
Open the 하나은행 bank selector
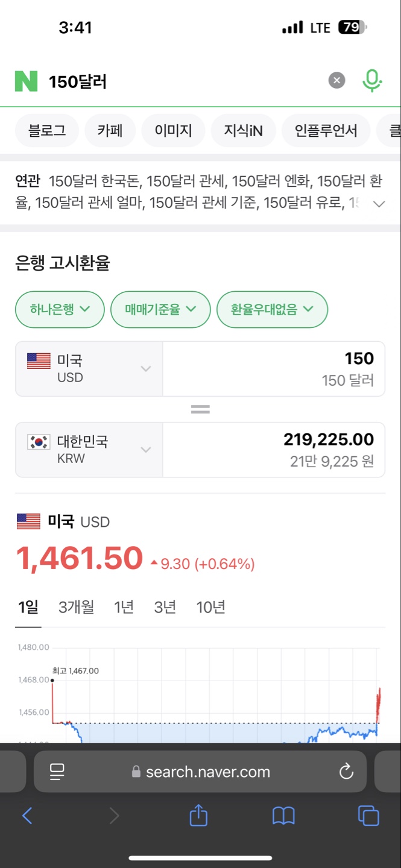tap(59, 309)
